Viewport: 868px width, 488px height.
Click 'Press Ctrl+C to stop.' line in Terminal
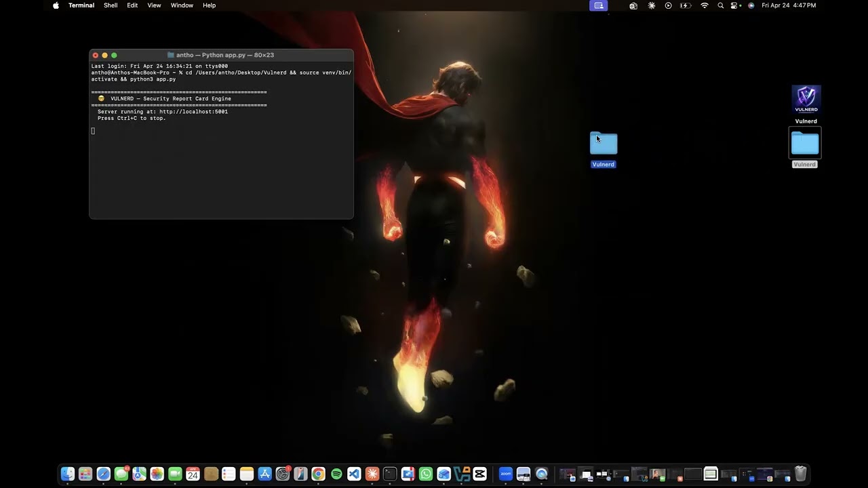click(132, 118)
